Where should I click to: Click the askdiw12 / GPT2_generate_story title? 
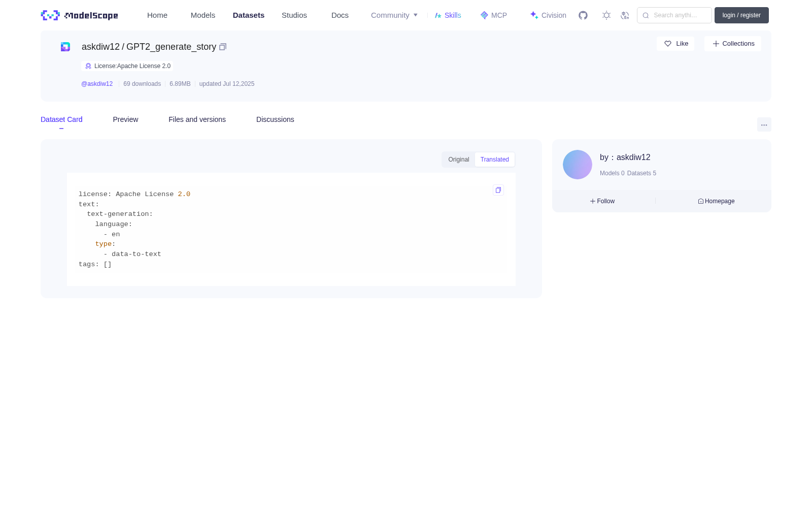coord(149,47)
